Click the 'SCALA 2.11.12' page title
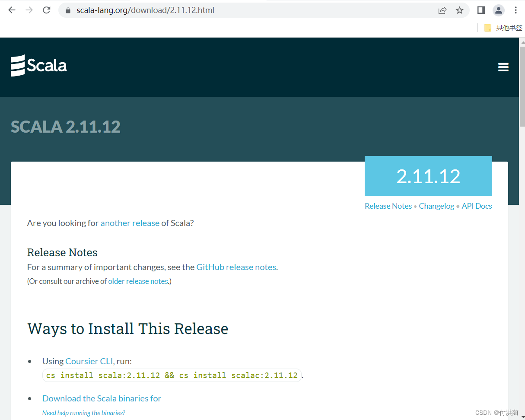The height and width of the screenshot is (420, 525). 65,127
